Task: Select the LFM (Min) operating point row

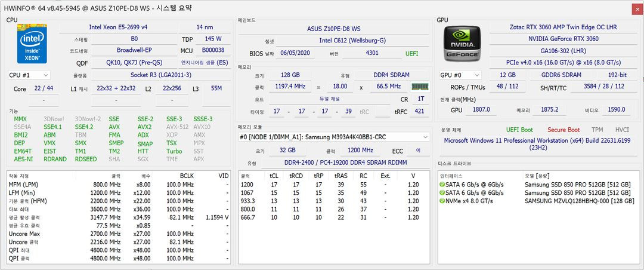Action: (118, 192)
